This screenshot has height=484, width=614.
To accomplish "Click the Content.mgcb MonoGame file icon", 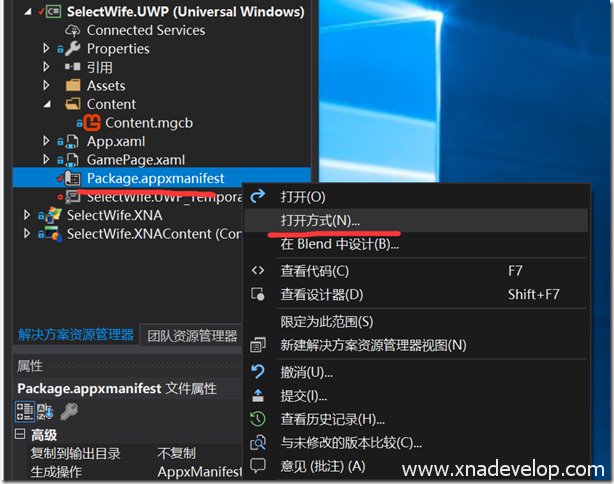I will click(x=92, y=123).
